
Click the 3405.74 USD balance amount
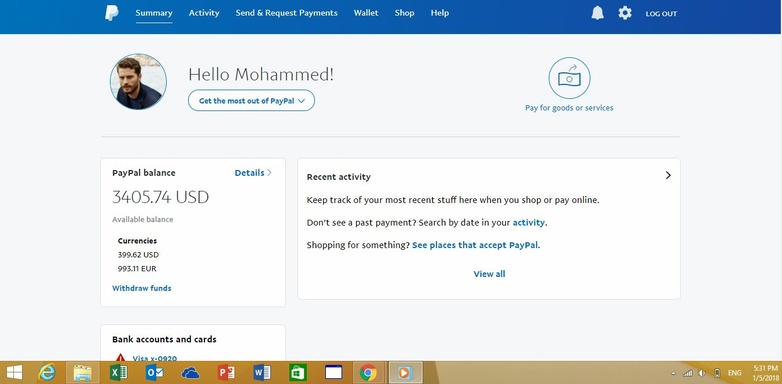[161, 197]
